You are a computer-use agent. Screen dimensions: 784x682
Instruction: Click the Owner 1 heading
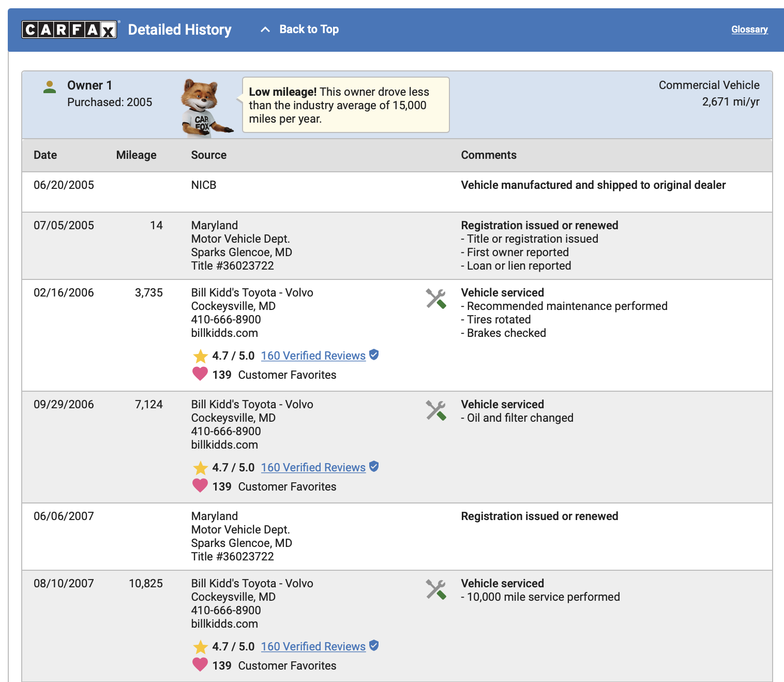click(89, 85)
